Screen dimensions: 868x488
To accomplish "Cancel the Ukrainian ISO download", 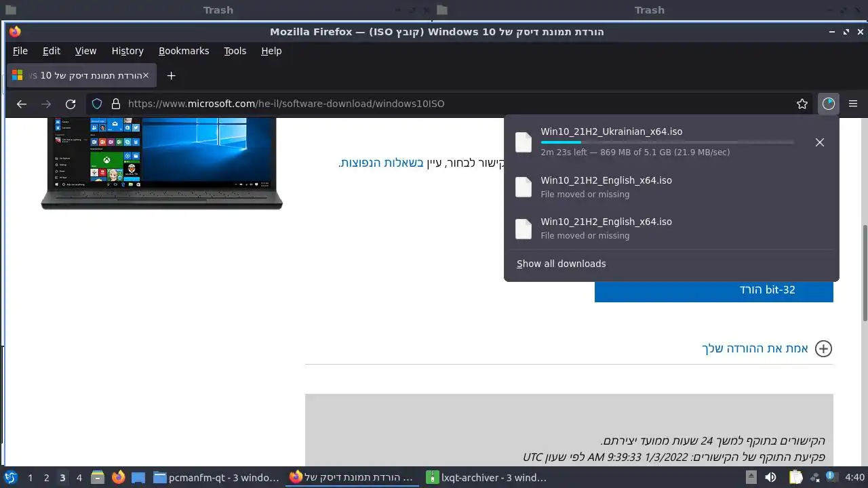I will pyautogui.click(x=820, y=142).
